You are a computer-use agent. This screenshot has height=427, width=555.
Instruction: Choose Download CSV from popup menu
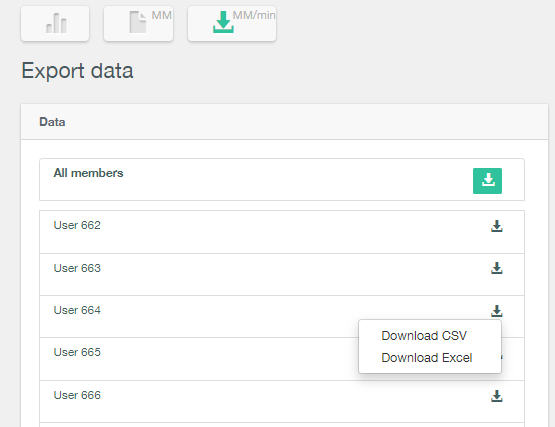pos(424,336)
